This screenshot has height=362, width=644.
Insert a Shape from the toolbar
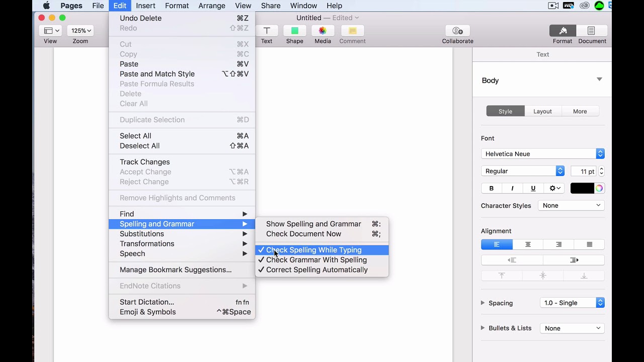click(295, 31)
